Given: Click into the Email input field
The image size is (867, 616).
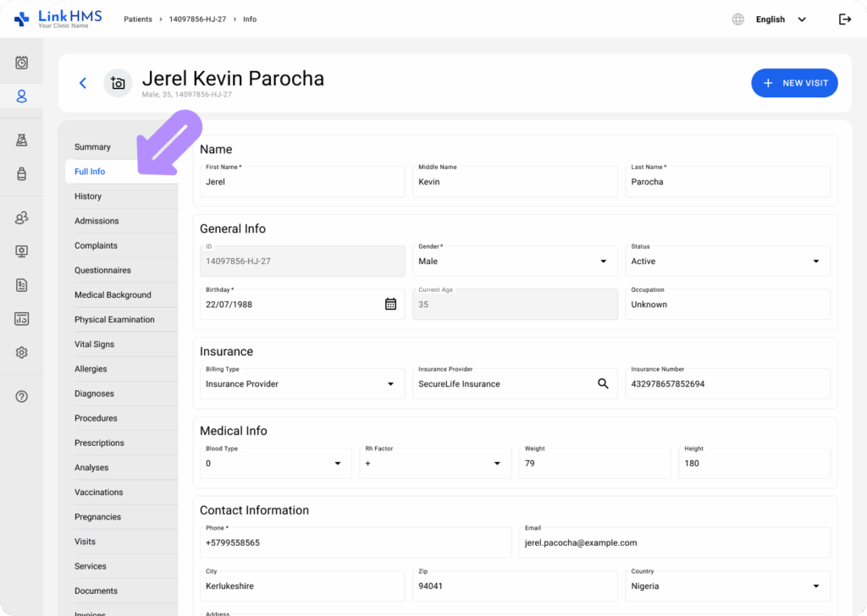Looking at the screenshot, I should tap(674, 542).
